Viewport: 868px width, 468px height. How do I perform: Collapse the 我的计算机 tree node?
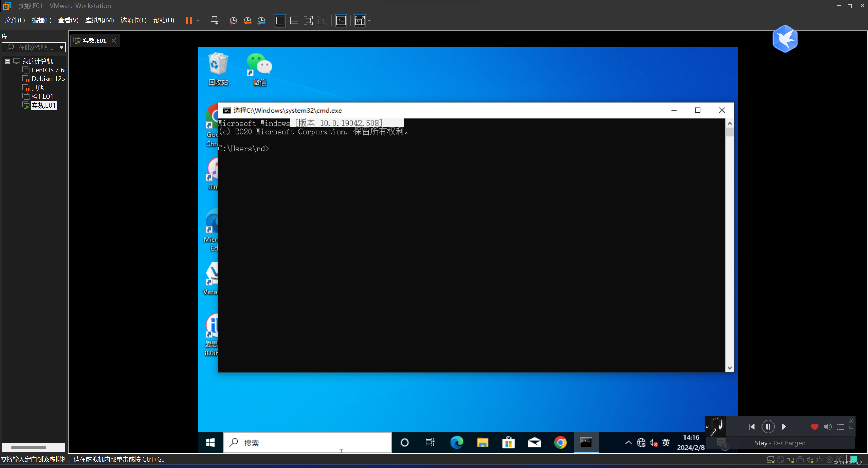pyautogui.click(x=7, y=61)
